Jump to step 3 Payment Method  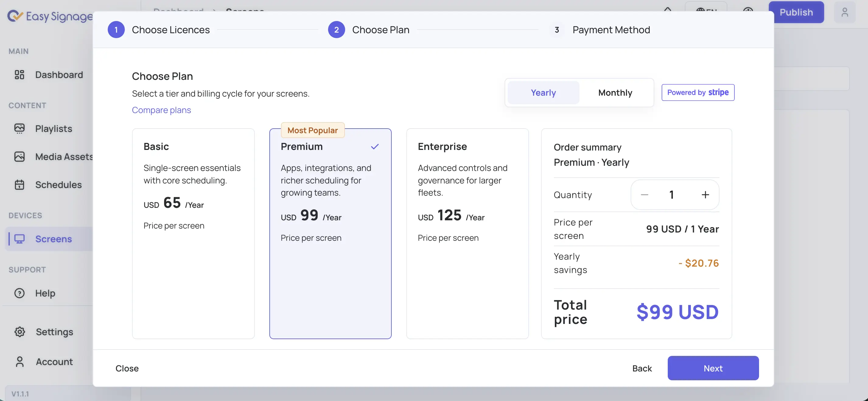click(x=600, y=30)
